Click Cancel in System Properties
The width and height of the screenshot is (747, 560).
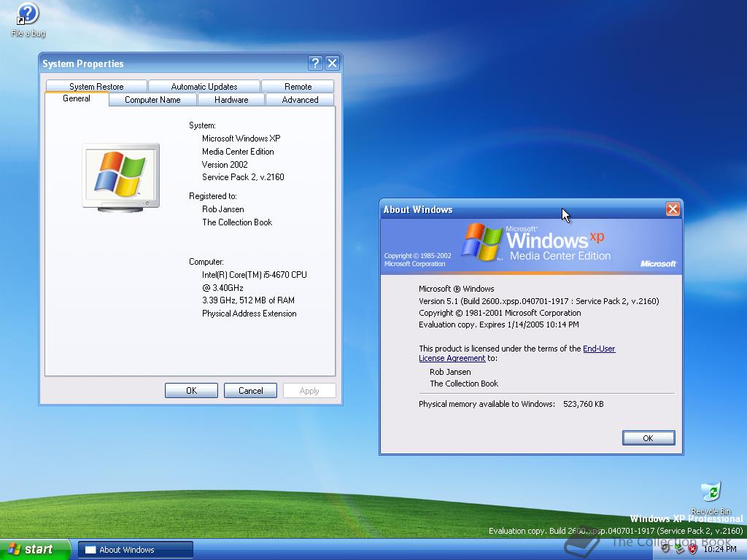[251, 391]
